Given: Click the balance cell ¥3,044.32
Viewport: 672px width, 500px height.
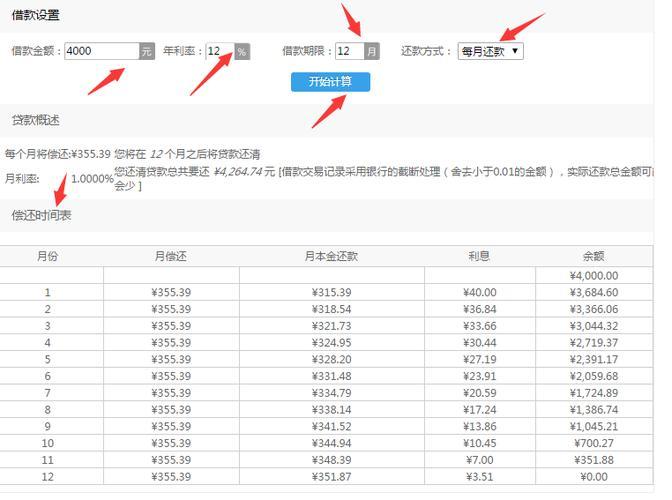Looking at the screenshot, I should (x=594, y=326).
